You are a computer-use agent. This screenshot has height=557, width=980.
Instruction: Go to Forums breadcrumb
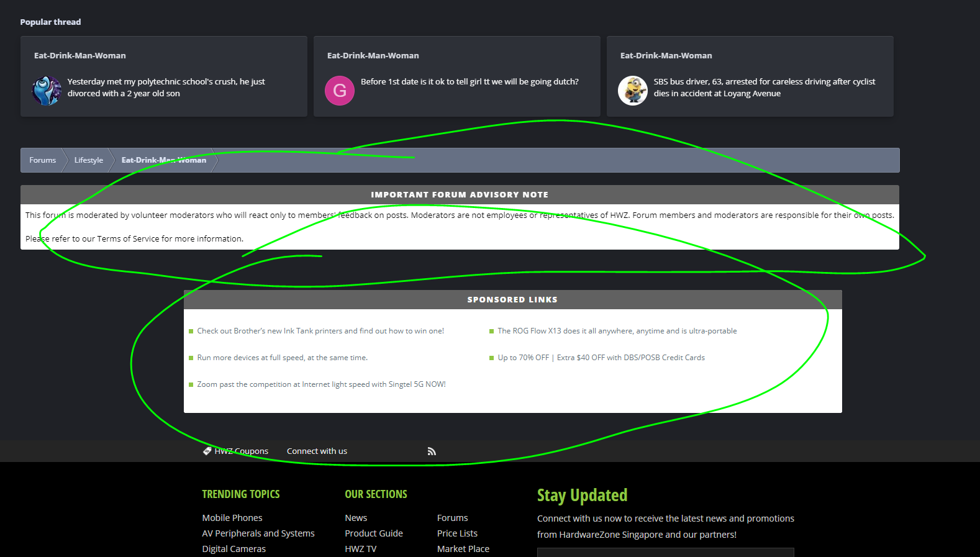(x=42, y=160)
